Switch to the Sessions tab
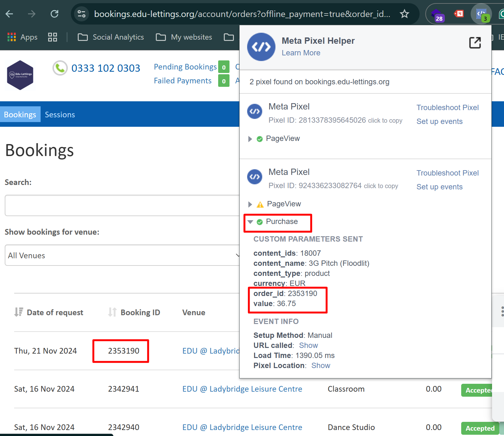Viewport: 504px width, 436px height. [60, 115]
